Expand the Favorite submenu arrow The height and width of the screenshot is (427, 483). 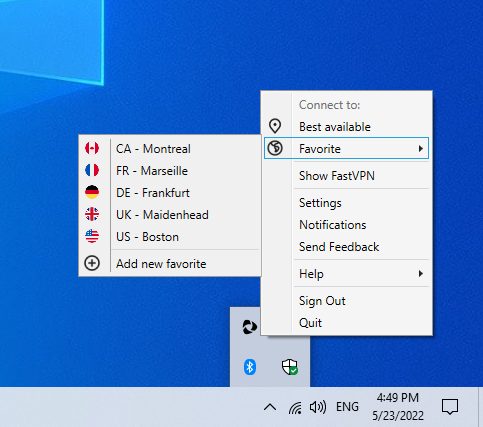[x=421, y=148]
